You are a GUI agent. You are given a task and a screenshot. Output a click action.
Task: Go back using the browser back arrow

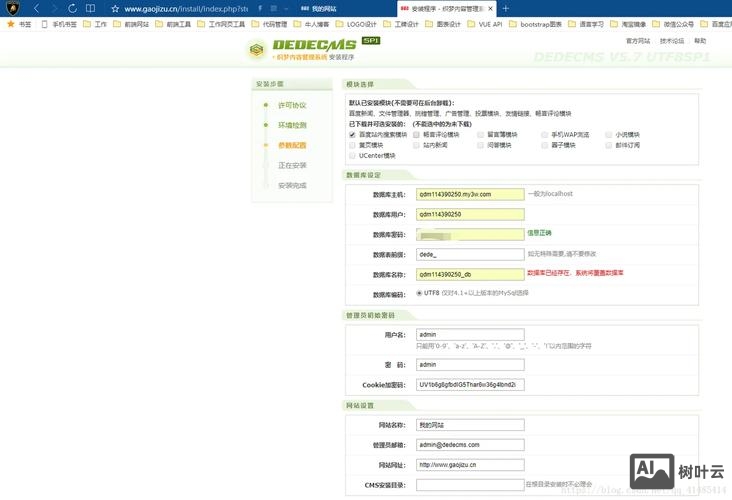coord(36,8)
